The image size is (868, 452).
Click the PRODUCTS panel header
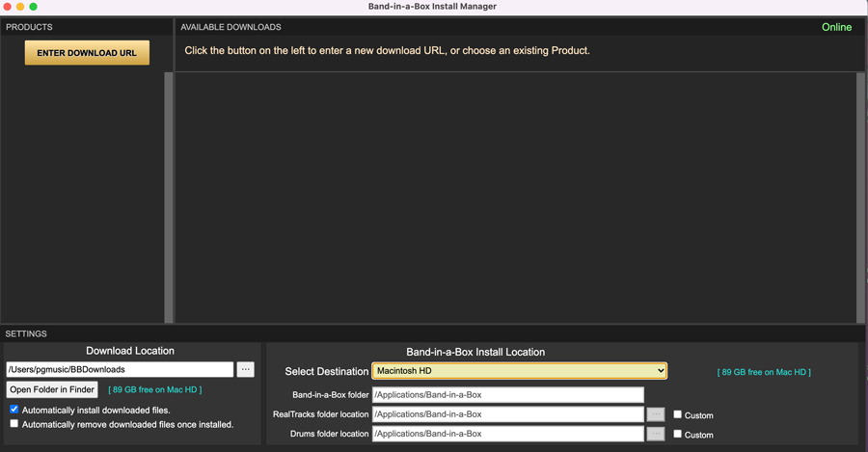[29, 27]
